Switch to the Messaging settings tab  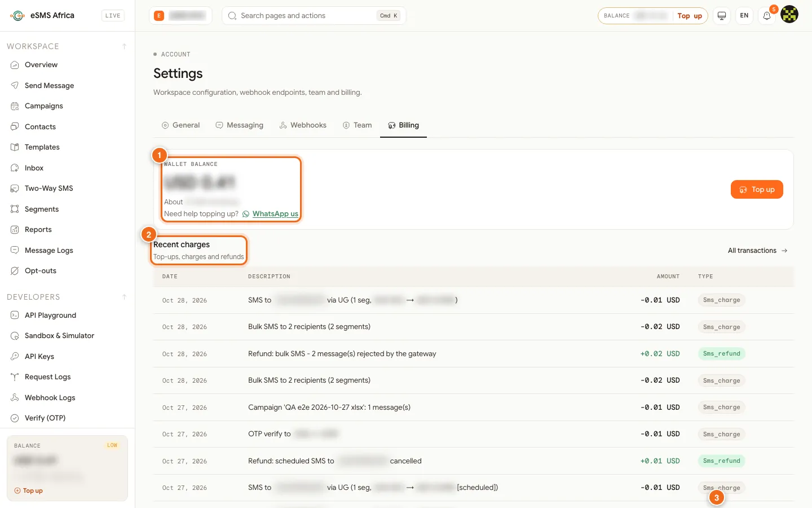tap(239, 125)
